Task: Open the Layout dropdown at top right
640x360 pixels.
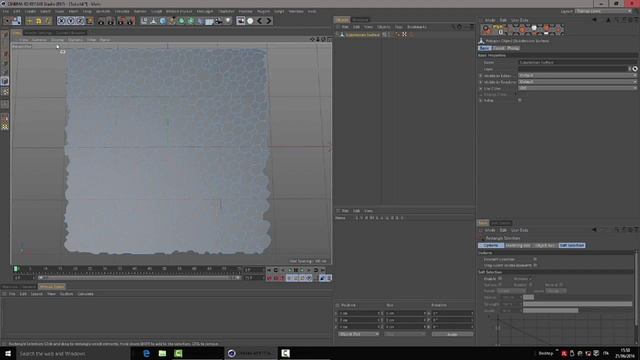Action: pyautogui.click(x=603, y=11)
